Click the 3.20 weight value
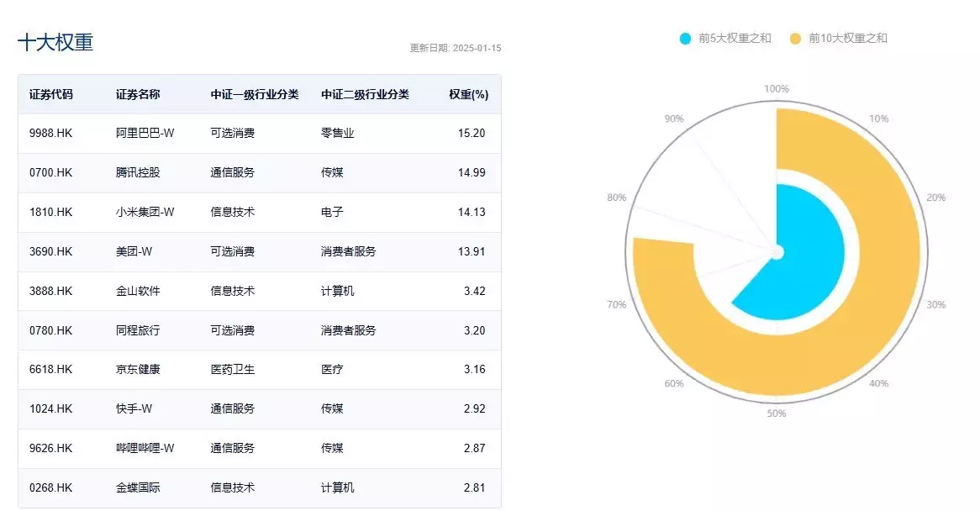The width and height of the screenshot is (980, 511). [x=474, y=330]
